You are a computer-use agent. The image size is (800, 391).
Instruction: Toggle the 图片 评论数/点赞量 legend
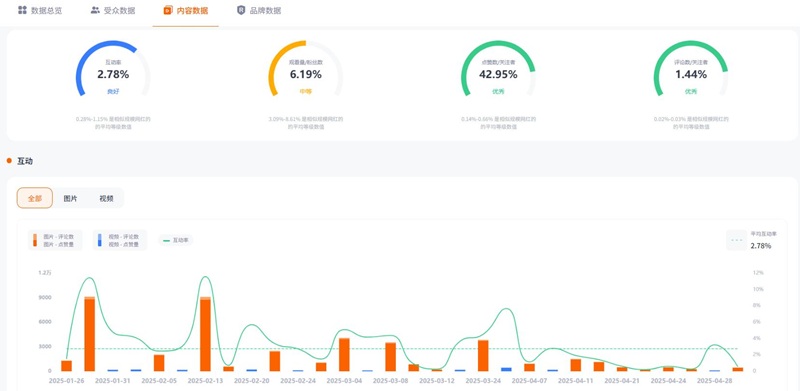(55, 240)
